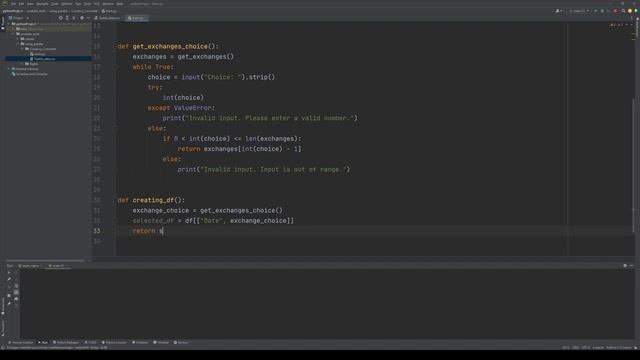Screen dimensions: 640x360
Task: Select Scratches and Consoles
Action: [x=29, y=74]
